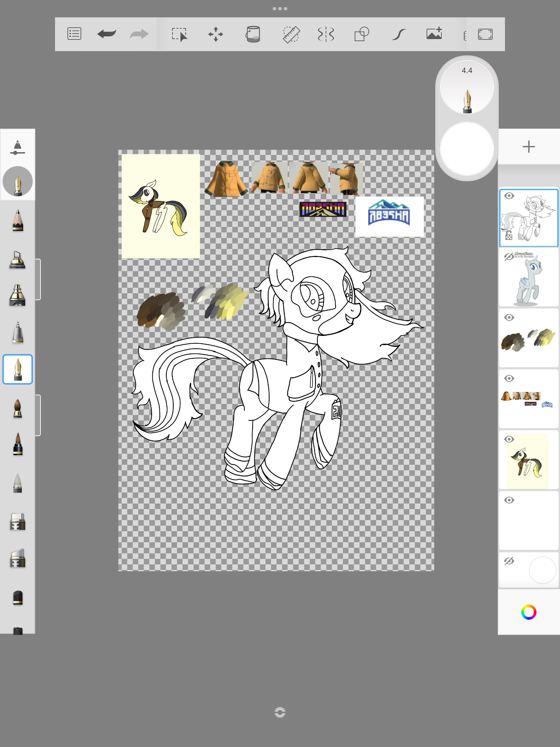Image resolution: width=560 pixels, height=747 pixels.
Task: Choose the round brown Paint brush
Action: 18,408
